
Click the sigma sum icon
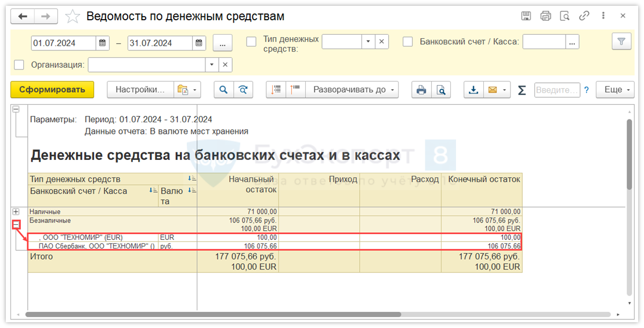click(522, 90)
